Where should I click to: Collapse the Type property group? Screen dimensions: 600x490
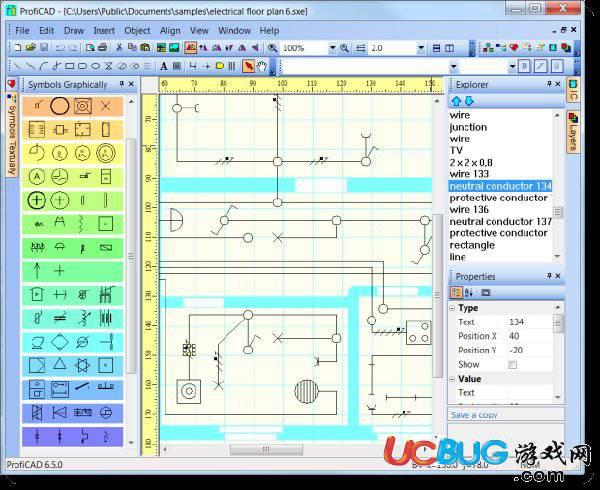pyautogui.click(x=452, y=308)
